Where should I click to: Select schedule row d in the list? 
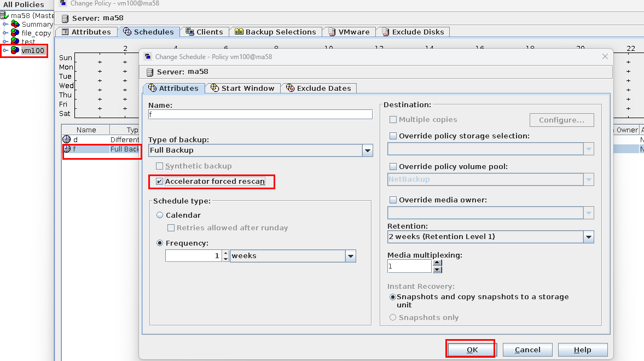[x=101, y=139]
